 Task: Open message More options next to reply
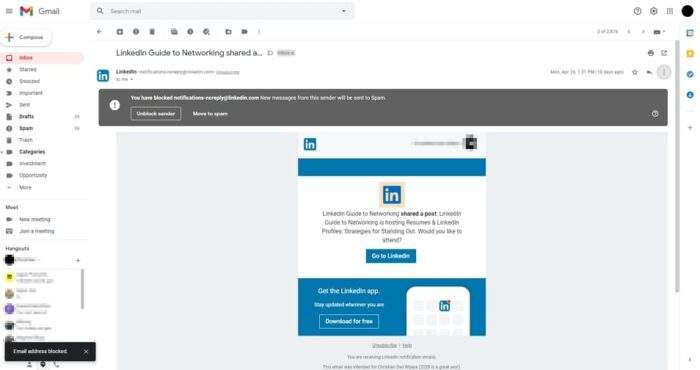point(664,72)
